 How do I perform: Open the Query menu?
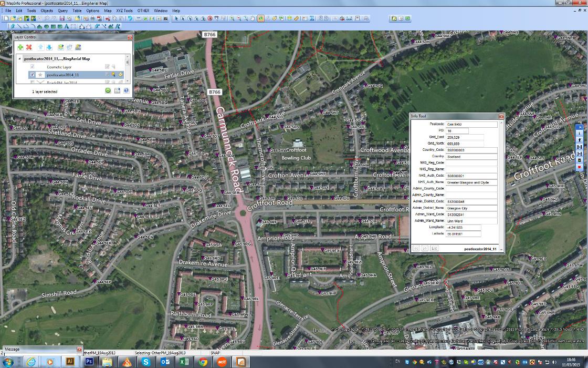(x=64, y=10)
